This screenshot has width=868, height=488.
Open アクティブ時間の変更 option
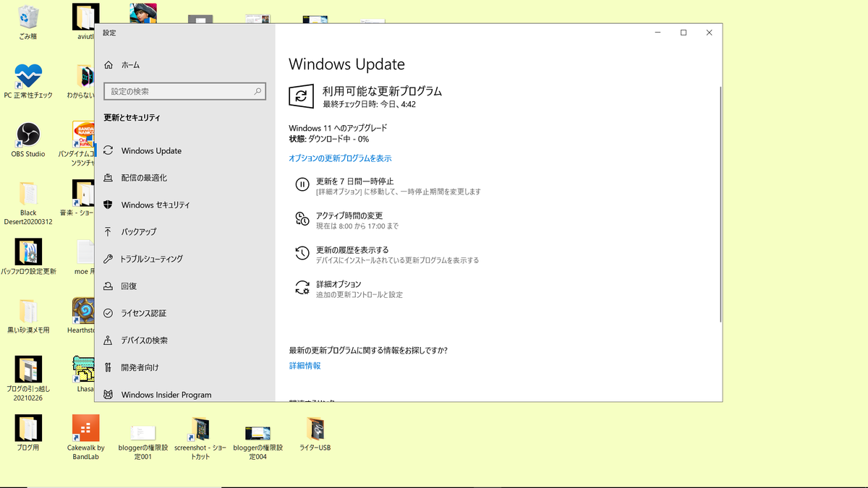point(346,221)
